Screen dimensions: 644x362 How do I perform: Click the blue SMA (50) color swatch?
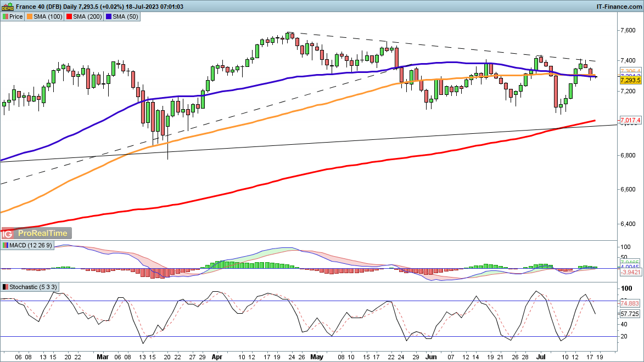tap(109, 17)
